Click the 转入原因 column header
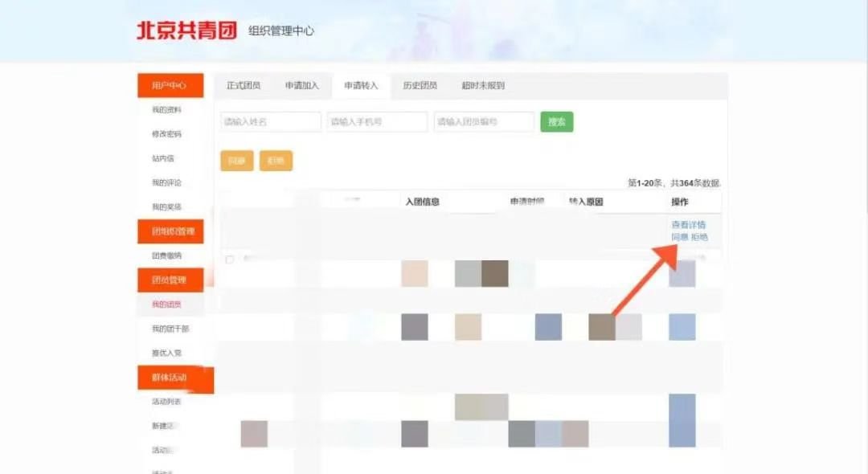 (586, 202)
